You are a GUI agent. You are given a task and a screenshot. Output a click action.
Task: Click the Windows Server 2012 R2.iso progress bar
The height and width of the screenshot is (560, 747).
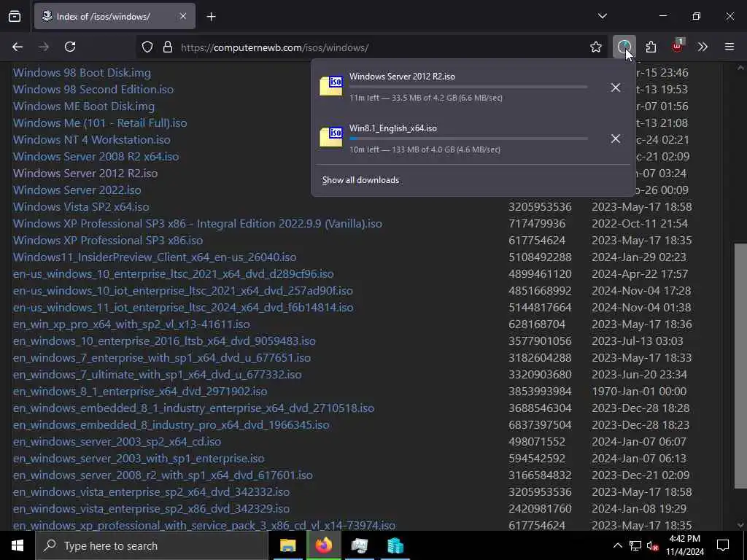468,87
